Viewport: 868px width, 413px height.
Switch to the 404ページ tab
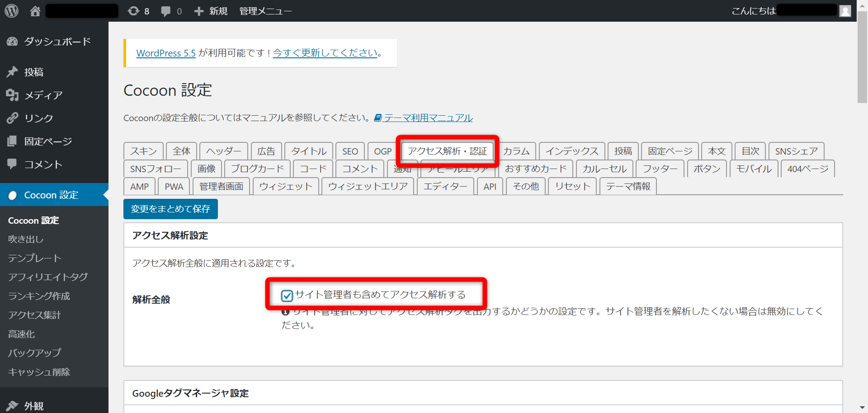pyautogui.click(x=808, y=169)
